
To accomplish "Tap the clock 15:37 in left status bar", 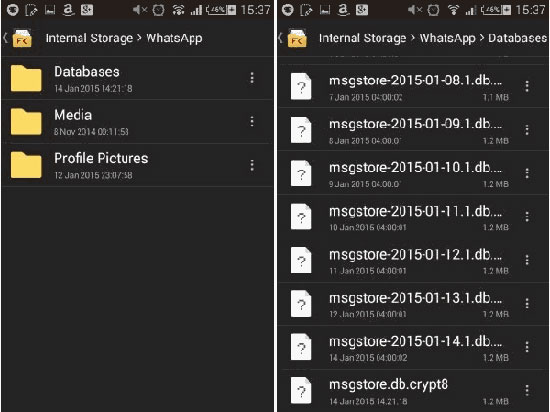I will (255, 10).
